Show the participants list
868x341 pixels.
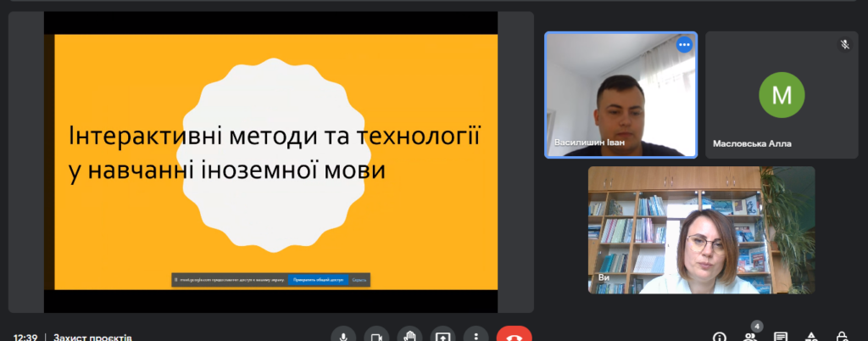point(750,337)
